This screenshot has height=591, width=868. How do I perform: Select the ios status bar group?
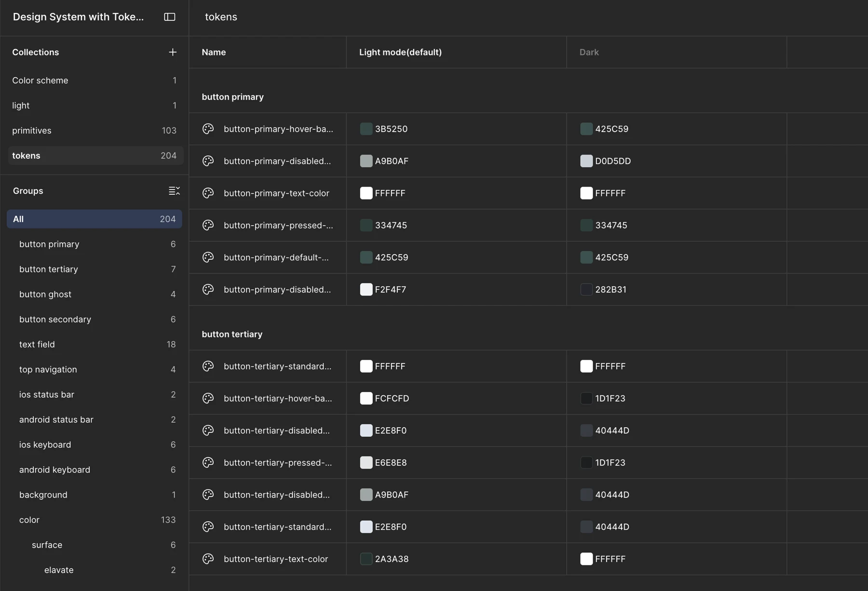tap(94, 394)
